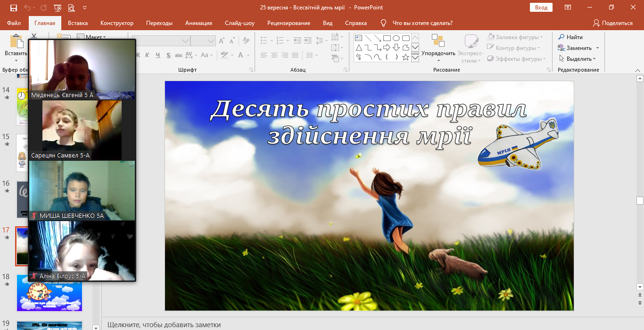Click Сарецян Самвел's video tile
This screenshot has width=644, height=330.
tap(82, 130)
